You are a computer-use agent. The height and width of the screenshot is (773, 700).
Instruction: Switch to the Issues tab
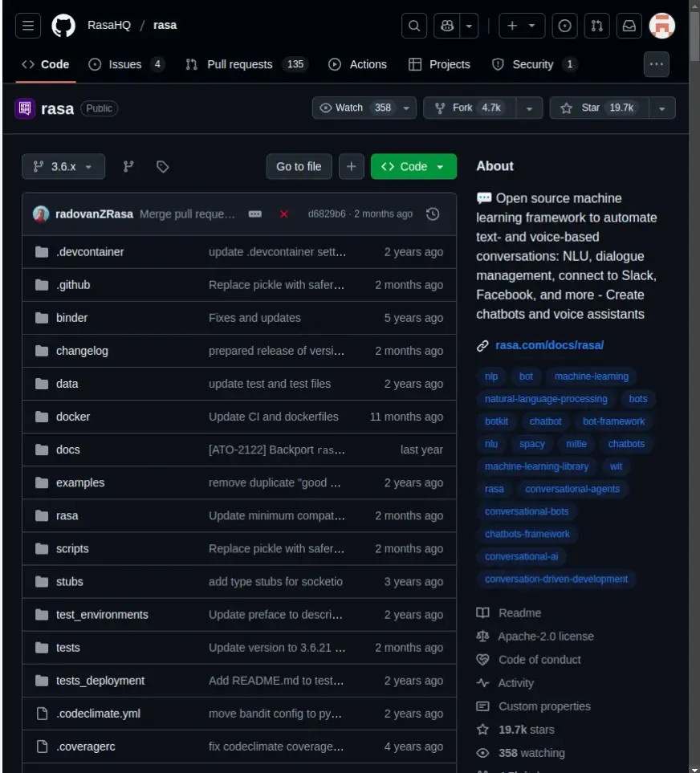pyautogui.click(x=125, y=64)
